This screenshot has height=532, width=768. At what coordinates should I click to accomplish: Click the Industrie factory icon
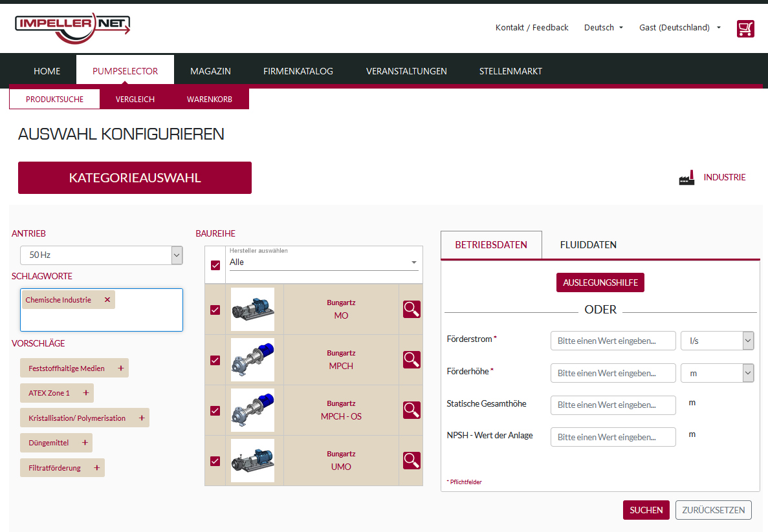[686, 178]
